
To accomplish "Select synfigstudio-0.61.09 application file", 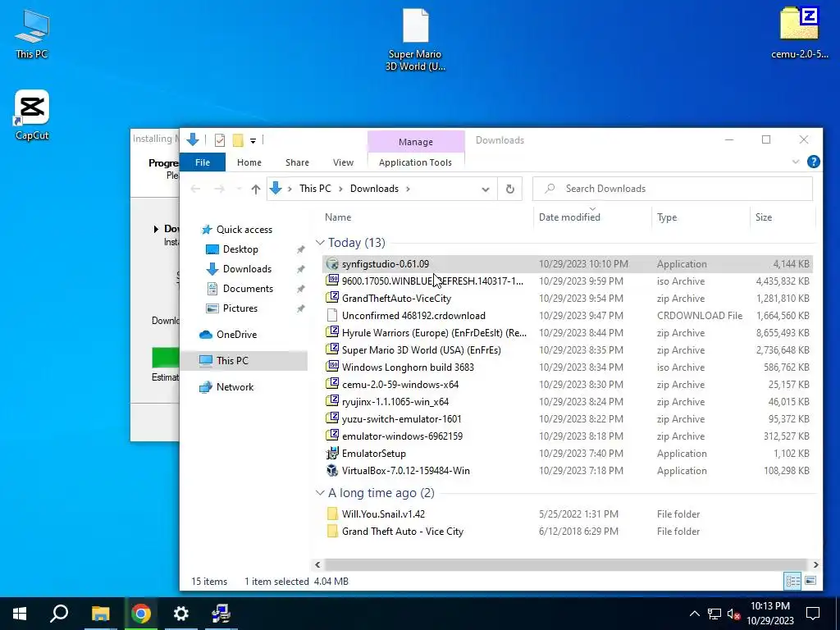I will pyautogui.click(x=568, y=264).
